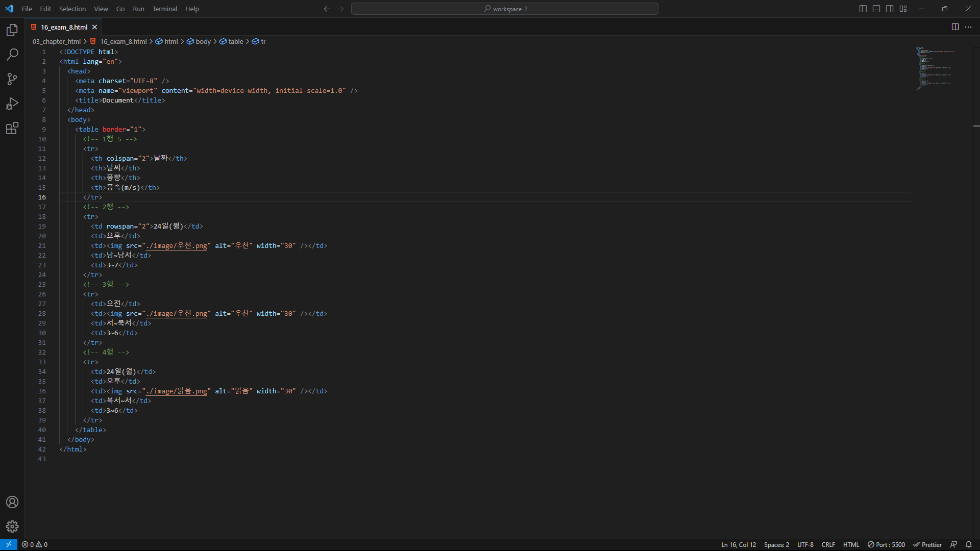
Task: Open the Accounts menu icon
Action: 12,502
